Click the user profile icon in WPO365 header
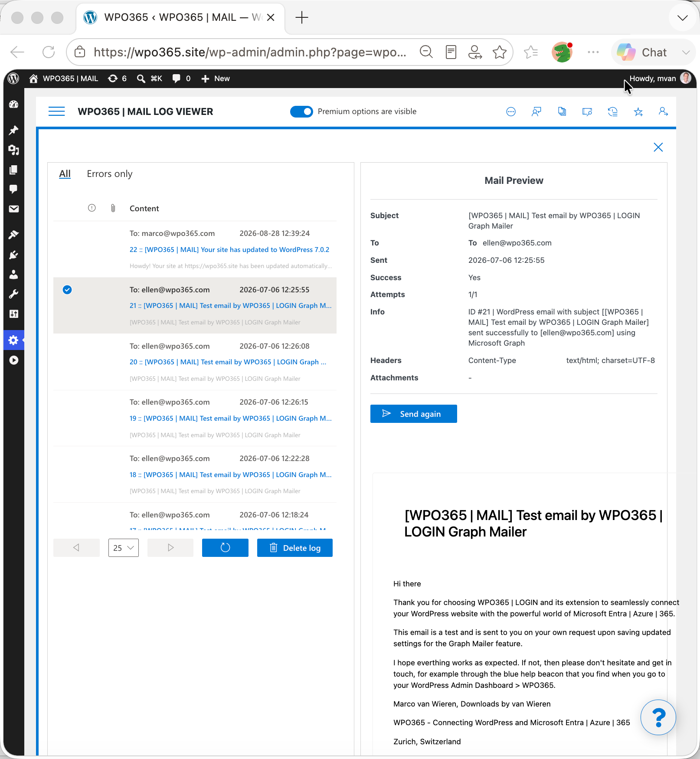700x759 pixels. [663, 112]
